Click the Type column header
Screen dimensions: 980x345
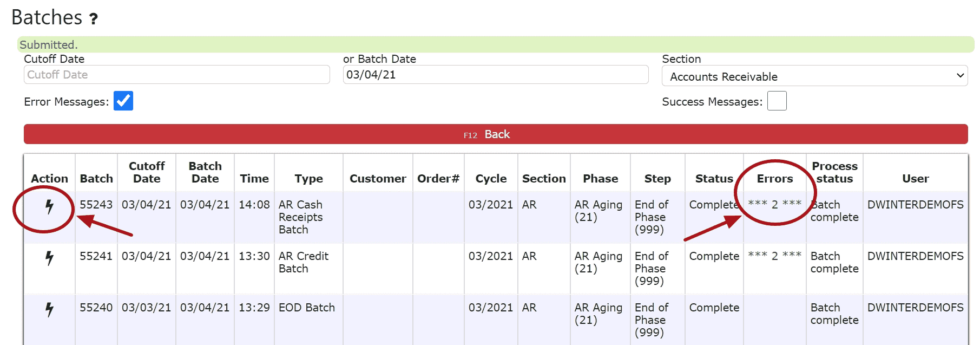[308, 179]
